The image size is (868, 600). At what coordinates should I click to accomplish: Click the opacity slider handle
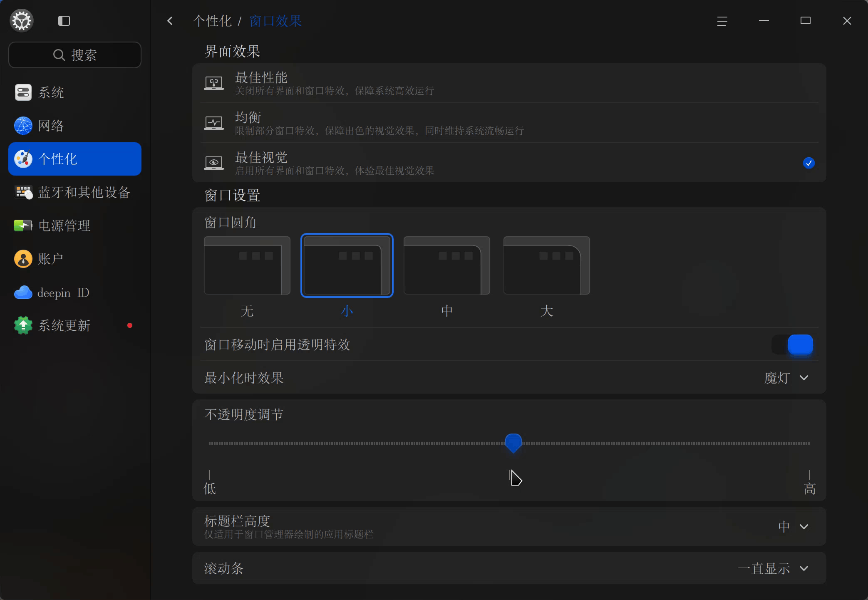pyautogui.click(x=513, y=443)
